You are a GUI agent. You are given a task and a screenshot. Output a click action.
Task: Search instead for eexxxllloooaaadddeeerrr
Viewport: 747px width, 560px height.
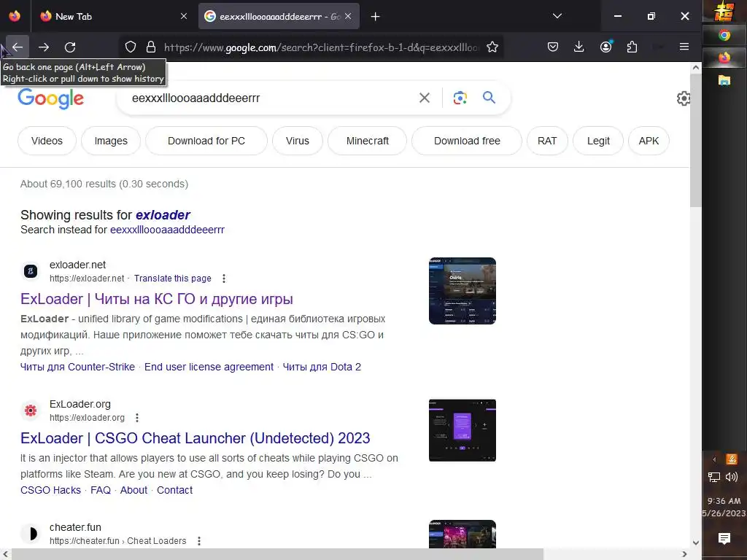(167, 230)
